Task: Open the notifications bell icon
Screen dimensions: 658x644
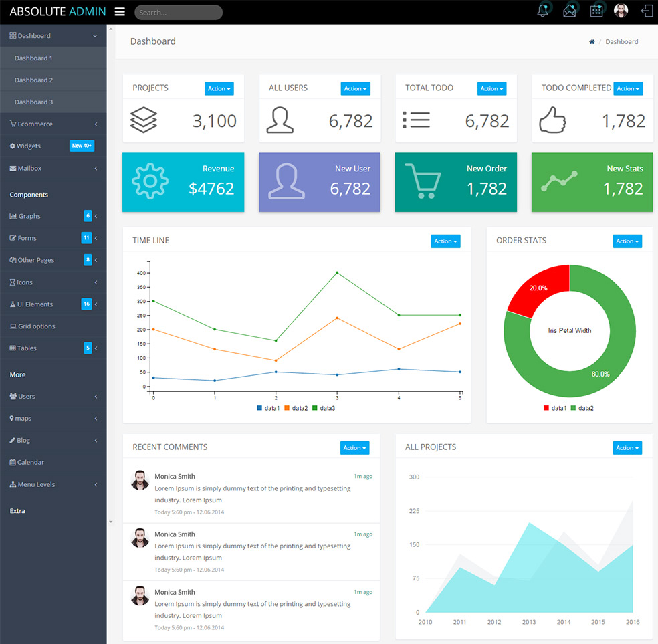Action: click(x=542, y=10)
